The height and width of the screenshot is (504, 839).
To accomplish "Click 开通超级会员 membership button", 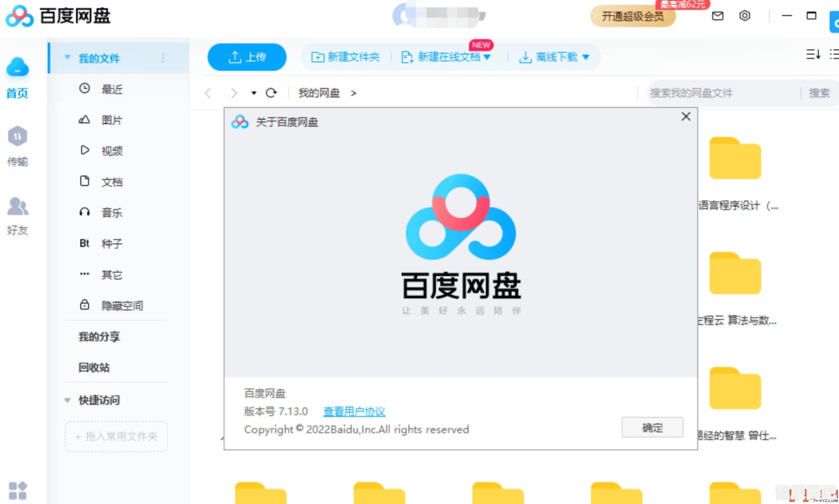I will click(633, 16).
